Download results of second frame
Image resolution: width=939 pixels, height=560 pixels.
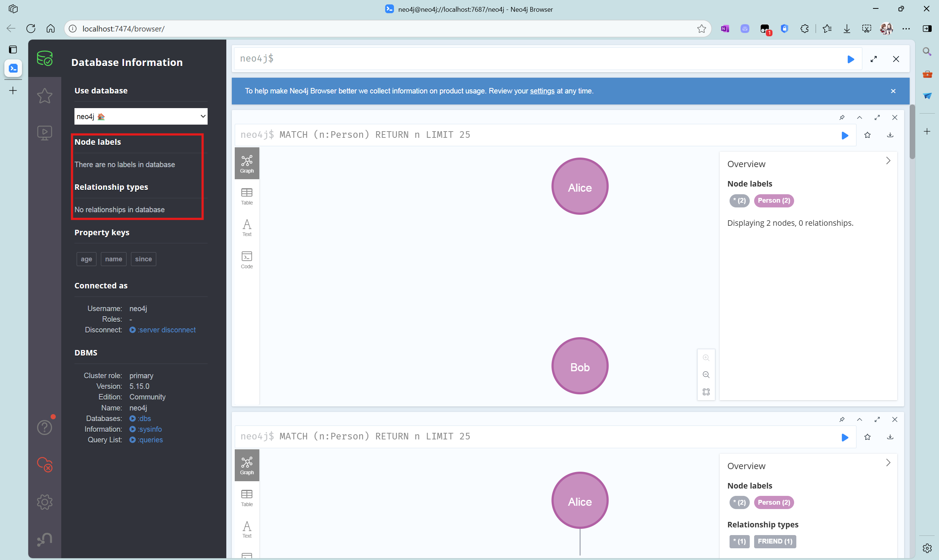(x=890, y=437)
